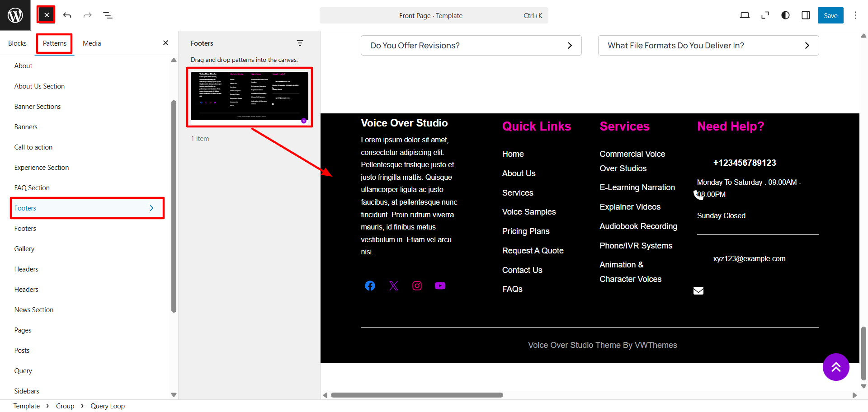This screenshot has width=868, height=412.
Task: Enter zoom out mode
Action: pyautogui.click(x=765, y=15)
